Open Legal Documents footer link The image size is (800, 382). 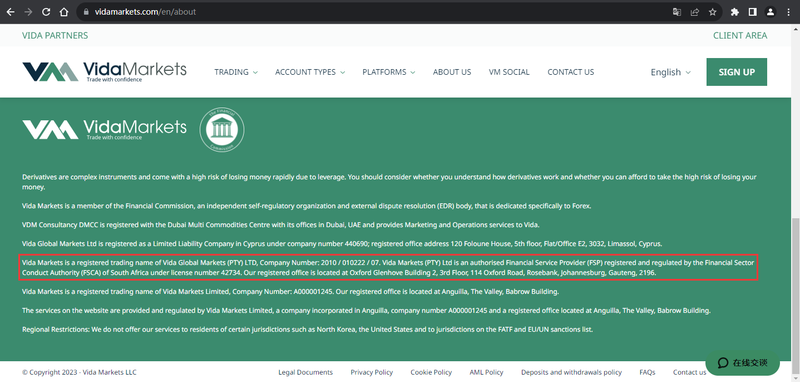pos(305,372)
